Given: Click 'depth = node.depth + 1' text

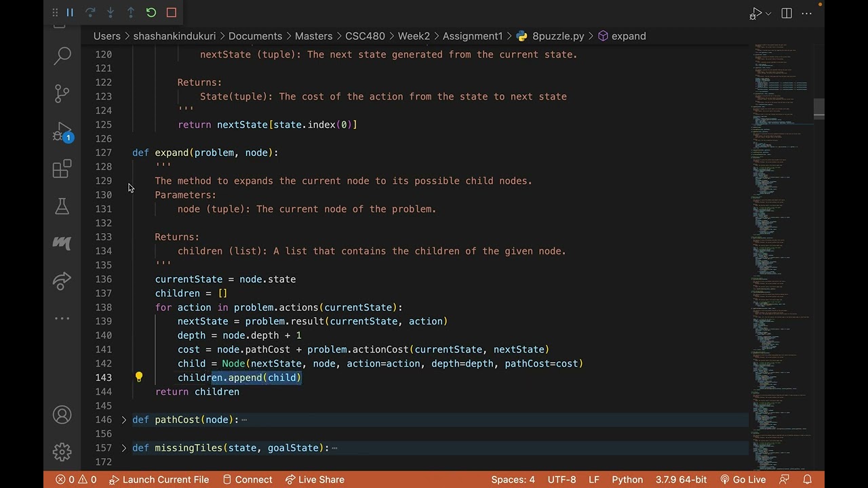Looking at the screenshot, I should 239,335.
